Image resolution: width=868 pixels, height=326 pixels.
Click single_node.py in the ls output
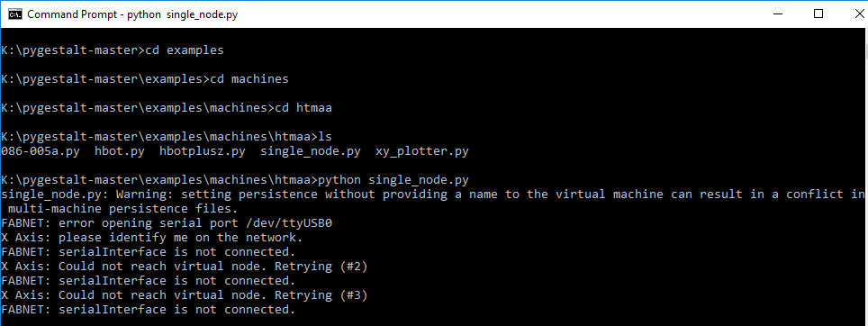[311, 151]
